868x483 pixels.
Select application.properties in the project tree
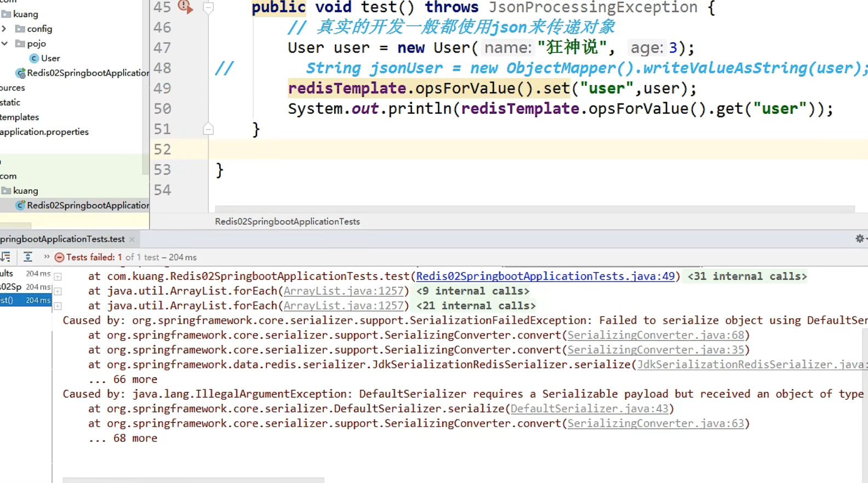point(44,132)
